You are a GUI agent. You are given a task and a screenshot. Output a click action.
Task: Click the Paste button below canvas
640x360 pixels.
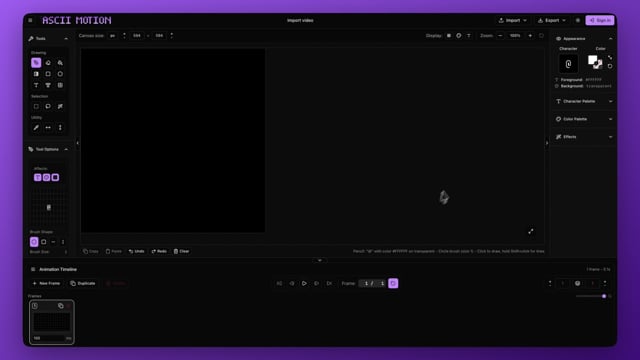click(114, 251)
